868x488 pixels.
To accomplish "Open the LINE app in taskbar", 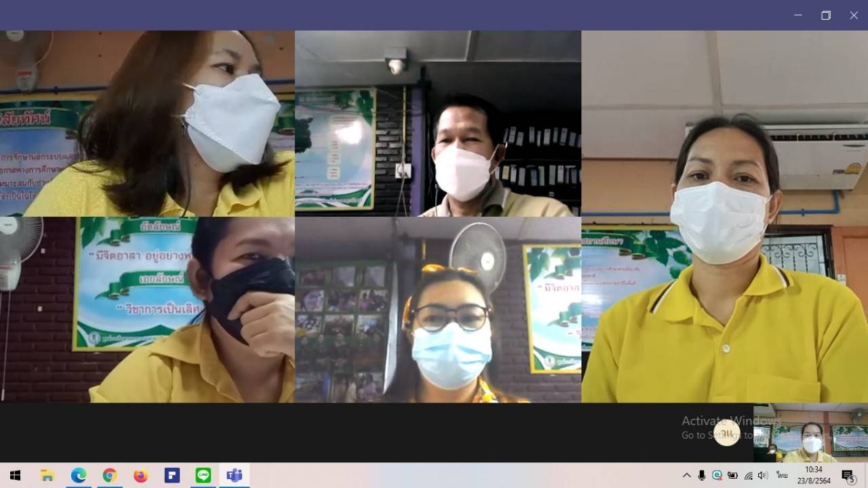I will pyautogui.click(x=203, y=476).
